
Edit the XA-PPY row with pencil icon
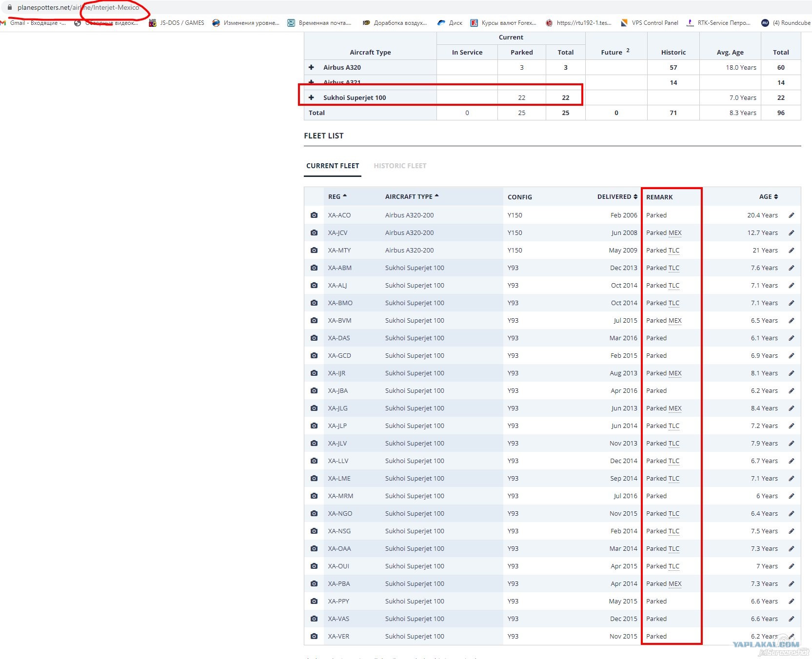tap(792, 601)
